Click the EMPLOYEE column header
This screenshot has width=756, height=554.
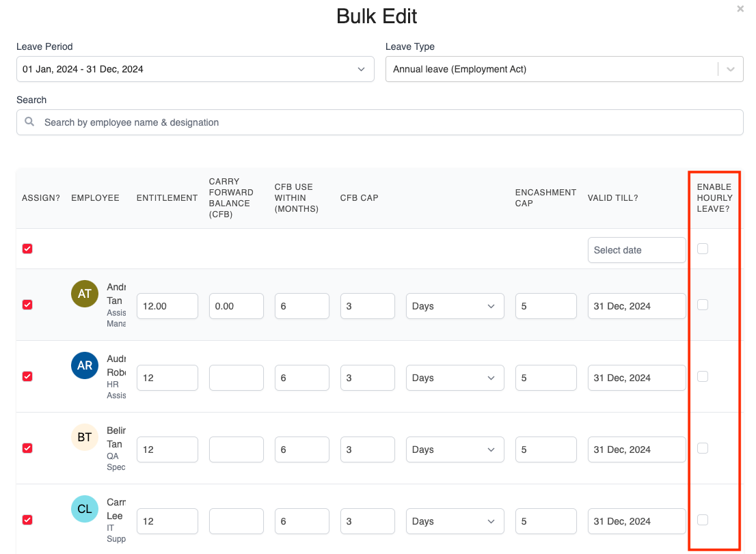coord(95,198)
